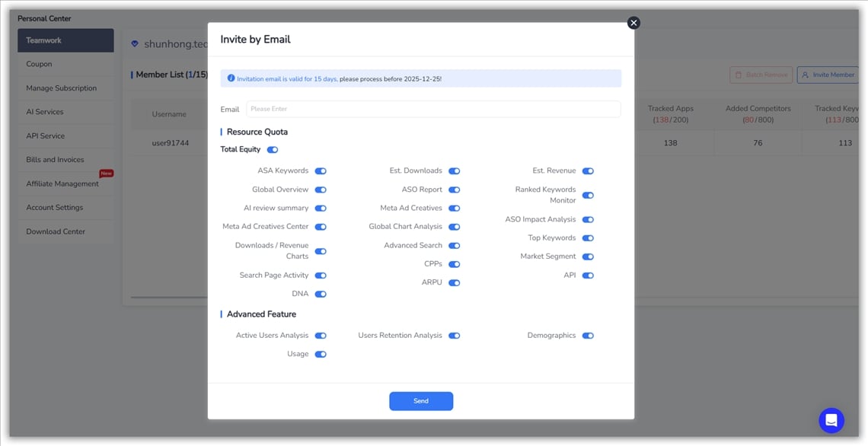Open Affiliate Management in sidebar
868x446 pixels.
click(62, 183)
